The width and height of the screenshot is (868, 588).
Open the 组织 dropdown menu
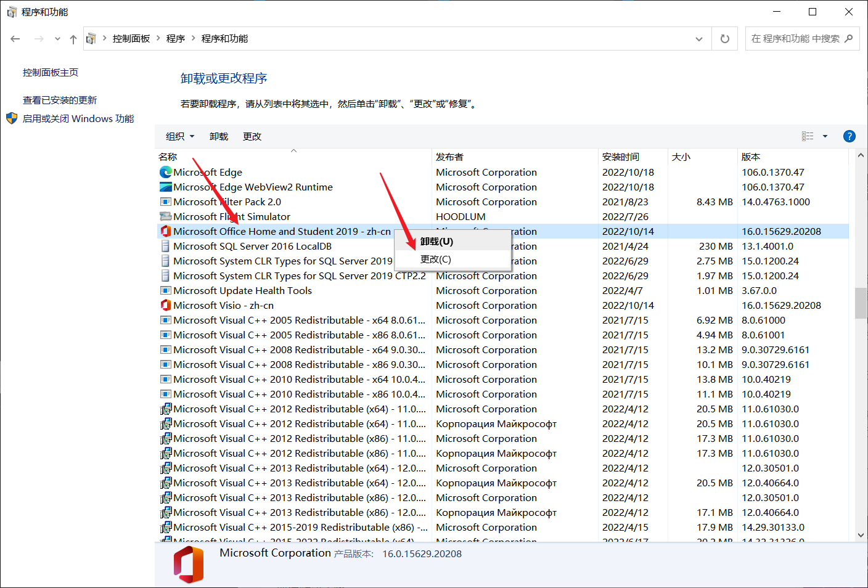click(180, 136)
